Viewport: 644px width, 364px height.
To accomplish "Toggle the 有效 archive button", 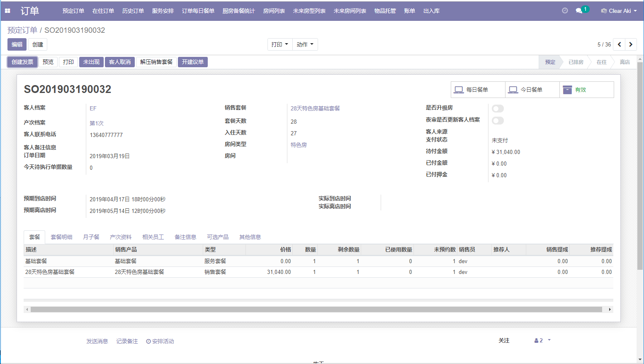I will point(587,90).
